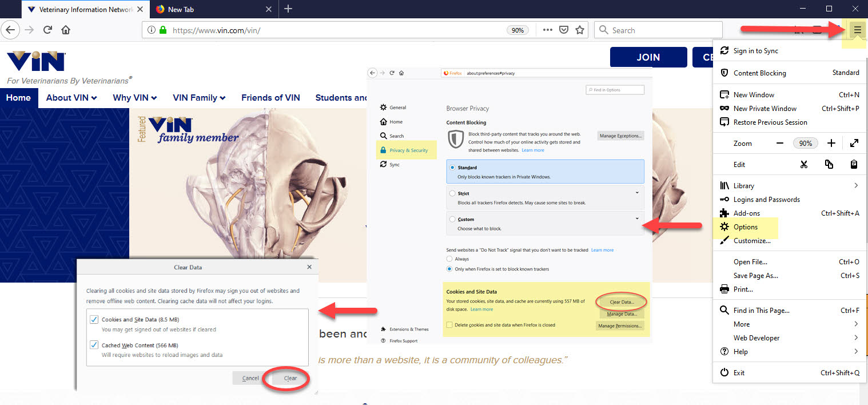This screenshot has height=405, width=868.
Task: Click Find in Options search field
Action: [x=615, y=90]
